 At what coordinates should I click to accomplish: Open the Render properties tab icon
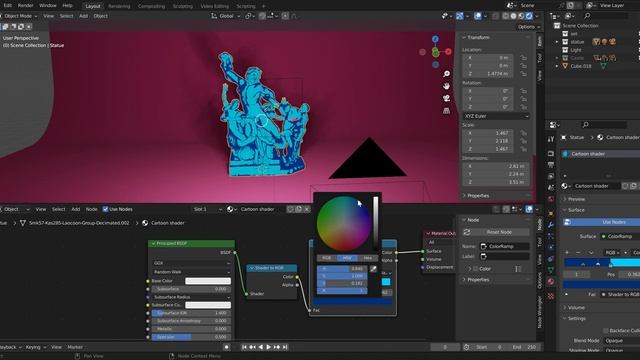point(551,153)
